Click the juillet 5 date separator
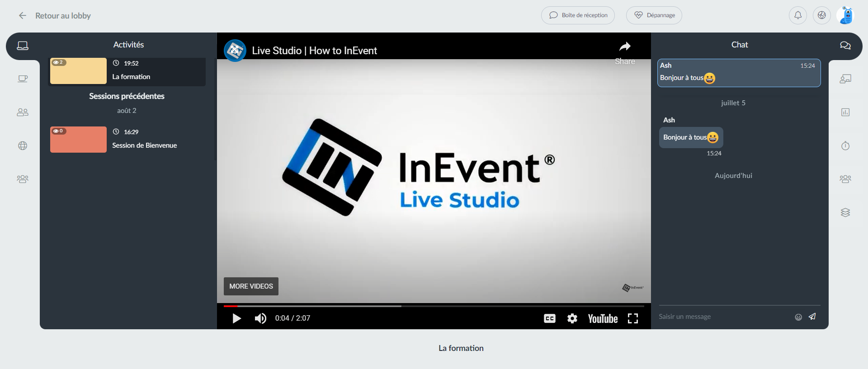Viewport: 868px width, 369px height. (x=733, y=103)
